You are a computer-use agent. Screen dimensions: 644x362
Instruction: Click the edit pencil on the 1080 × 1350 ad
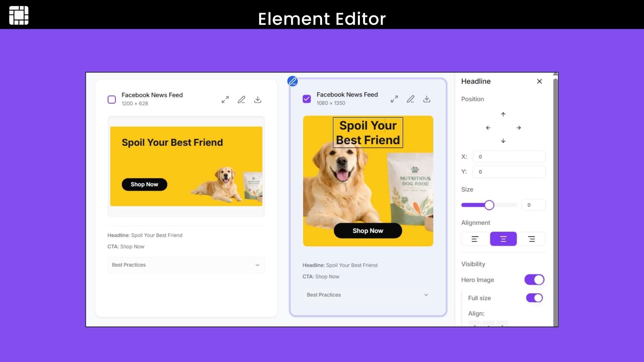[x=411, y=99]
